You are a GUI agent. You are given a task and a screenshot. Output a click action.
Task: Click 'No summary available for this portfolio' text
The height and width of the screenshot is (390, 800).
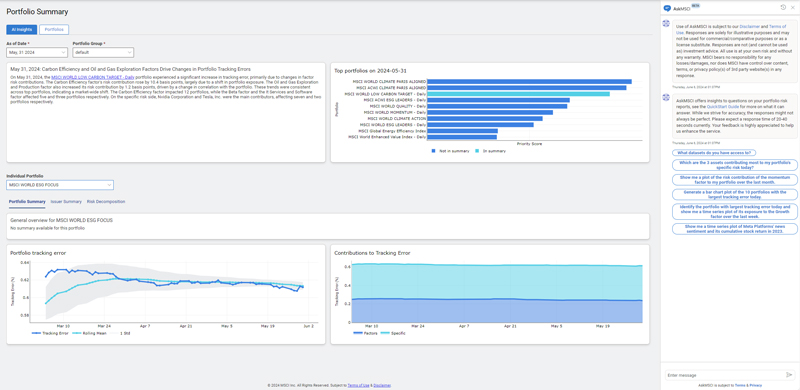click(47, 228)
